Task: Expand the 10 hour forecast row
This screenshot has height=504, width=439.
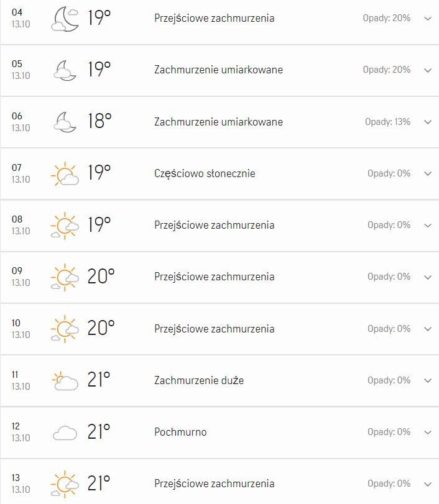Action: point(428,329)
